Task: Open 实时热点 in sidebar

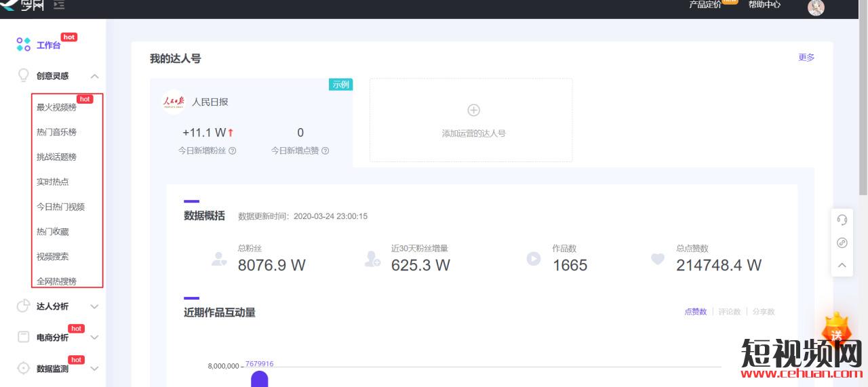Action: click(52, 182)
